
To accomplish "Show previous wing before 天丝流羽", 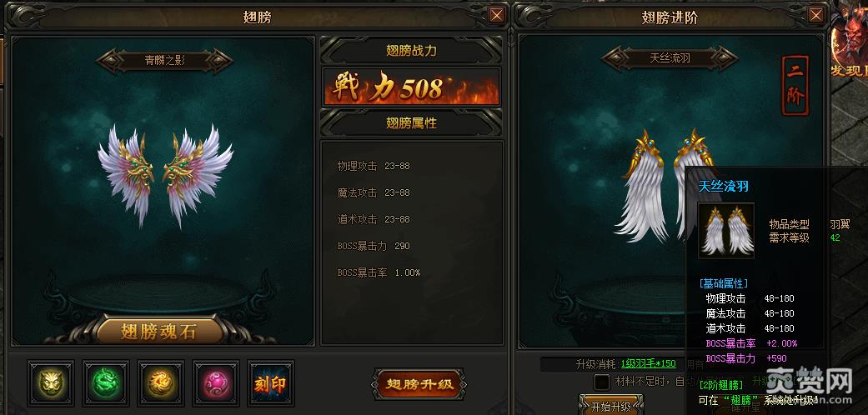I will point(614,58).
